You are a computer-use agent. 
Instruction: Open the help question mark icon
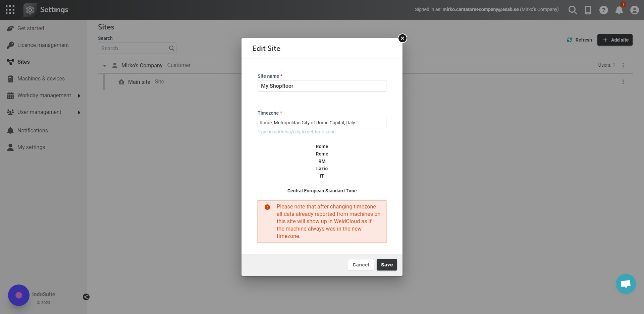click(x=604, y=10)
